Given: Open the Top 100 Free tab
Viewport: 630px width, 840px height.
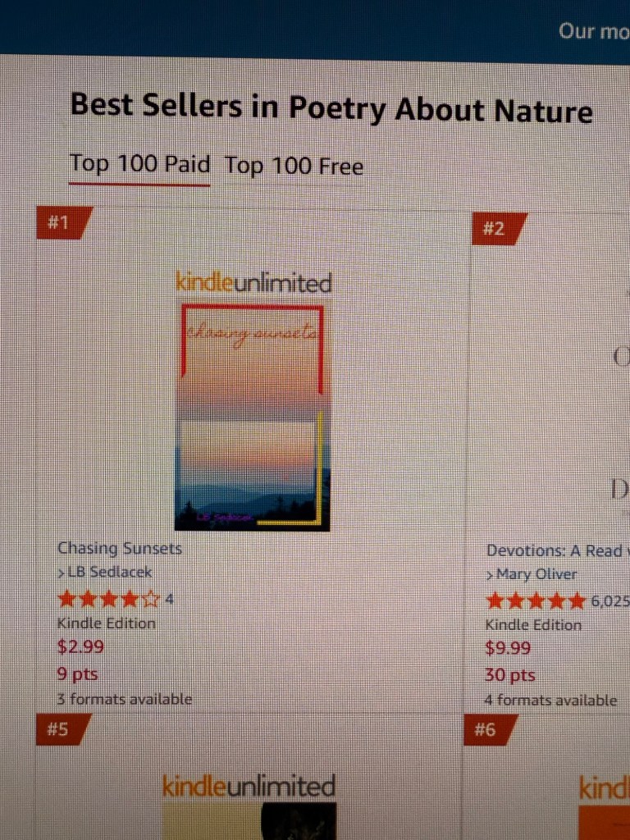Looking at the screenshot, I should 294,167.
